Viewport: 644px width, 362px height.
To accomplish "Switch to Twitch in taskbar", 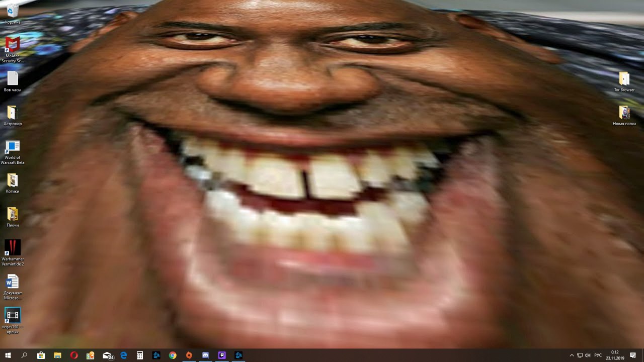I will [x=222, y=355].
